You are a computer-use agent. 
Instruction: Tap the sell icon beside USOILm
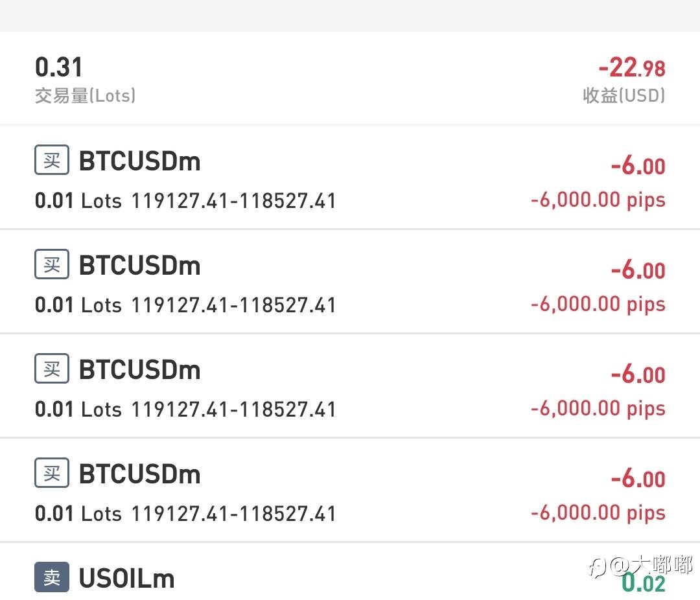(51, 577)
